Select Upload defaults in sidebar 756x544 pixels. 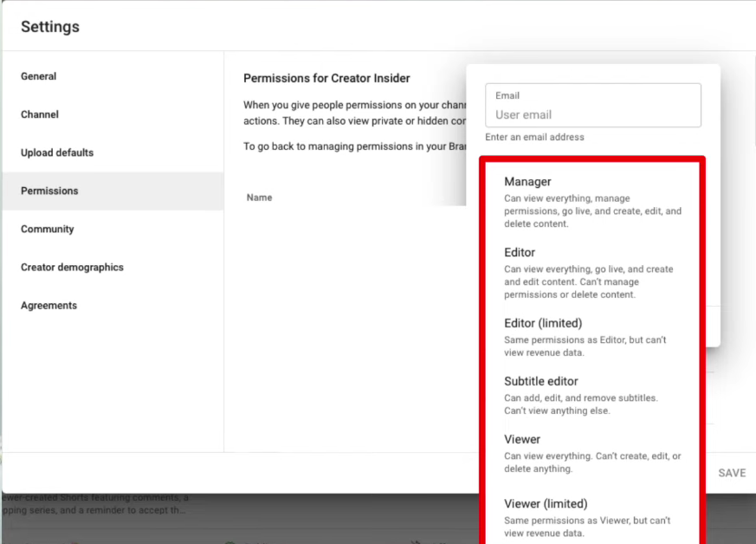pyautogui.click(x=57, y=152)
